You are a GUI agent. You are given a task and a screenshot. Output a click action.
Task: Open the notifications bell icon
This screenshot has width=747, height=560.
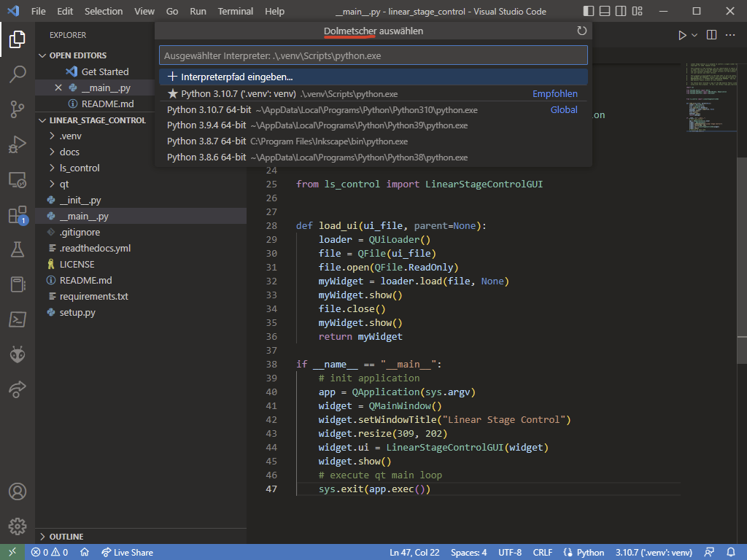click(x=731, y=553)
